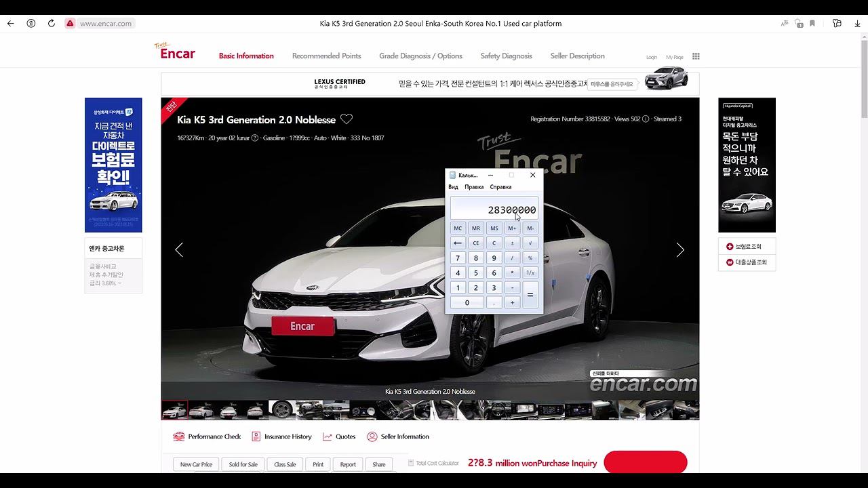Open the protection shield icon with badge
868x488 pixels.
coord(799,23)
